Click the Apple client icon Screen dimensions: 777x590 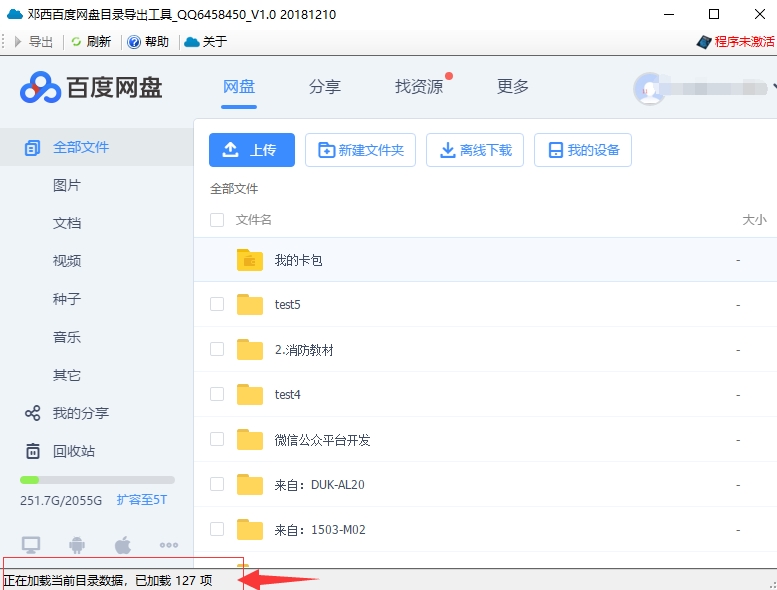coord(123,545)
